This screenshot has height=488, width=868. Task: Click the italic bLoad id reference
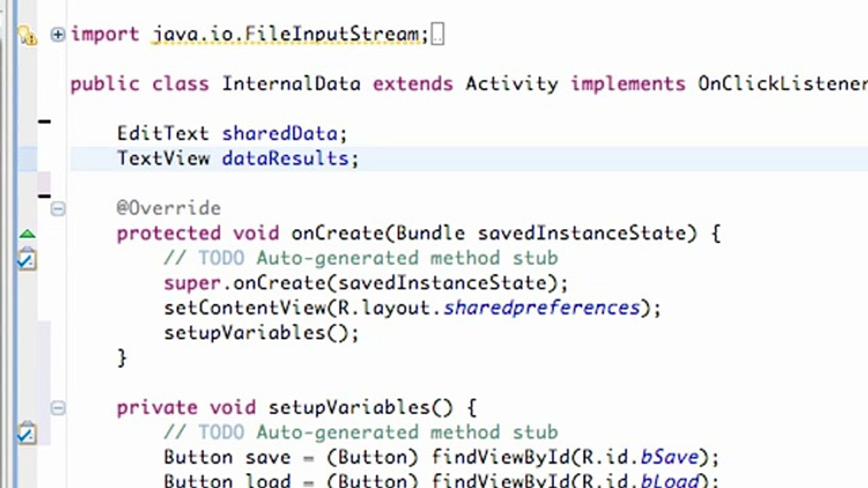pyautogui.click(x=669, y=481)
